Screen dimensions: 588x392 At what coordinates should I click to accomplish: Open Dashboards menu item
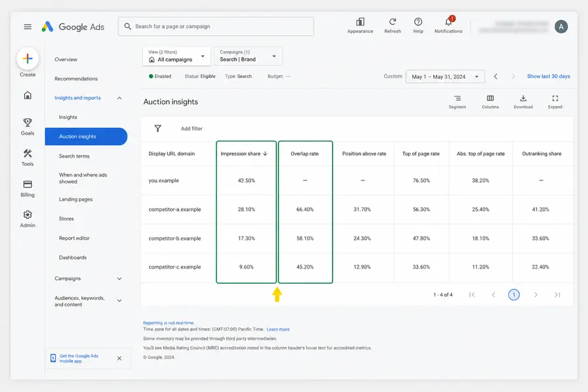click(x=73, y=257)
